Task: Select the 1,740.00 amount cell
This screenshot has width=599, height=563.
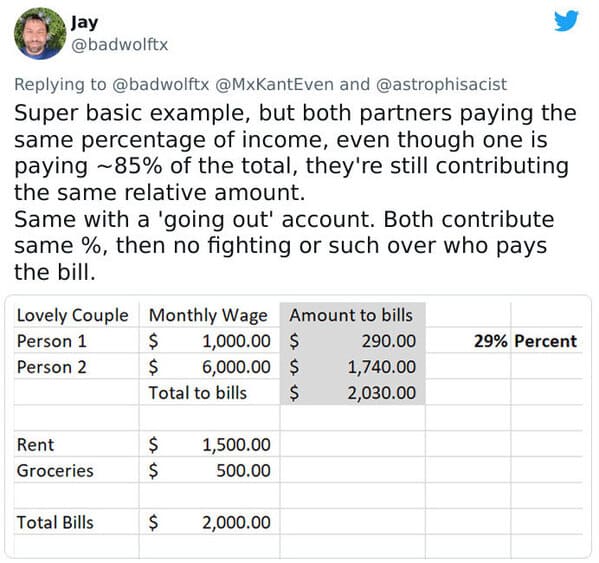Action: tap(353, 367)
